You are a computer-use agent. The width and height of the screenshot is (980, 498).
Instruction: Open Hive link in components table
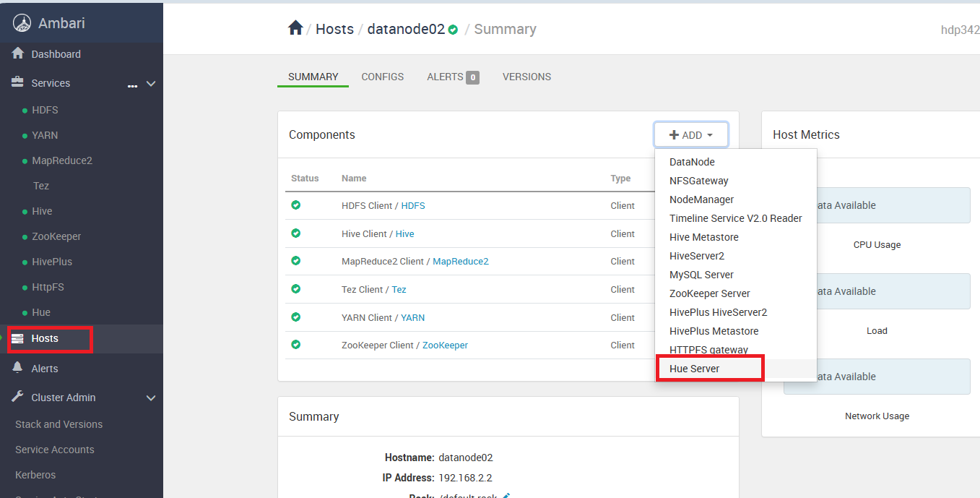tap(404, 234)
